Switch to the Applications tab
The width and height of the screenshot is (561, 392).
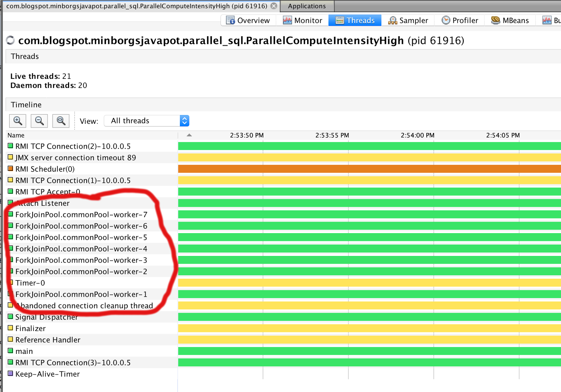click(307, 6)
